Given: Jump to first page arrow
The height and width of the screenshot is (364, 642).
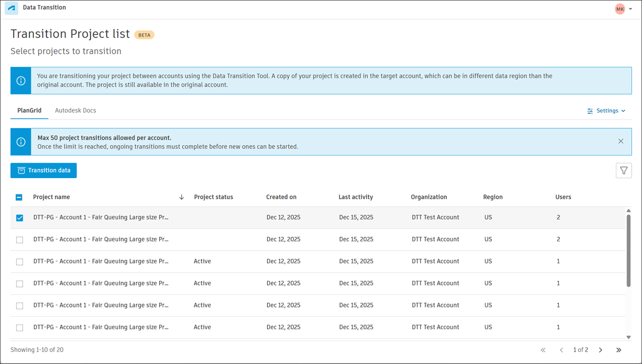Looking at the screenshot, I should tap(543, 350).
